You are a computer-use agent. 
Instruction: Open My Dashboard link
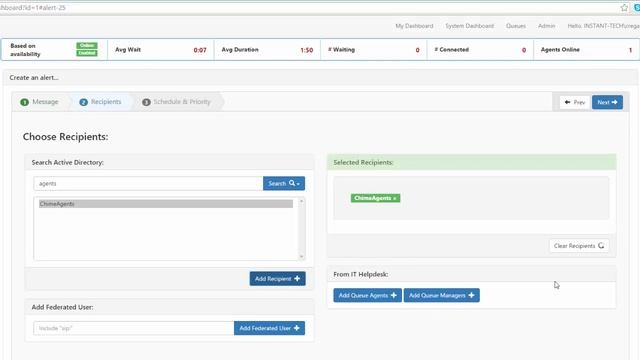414,26
